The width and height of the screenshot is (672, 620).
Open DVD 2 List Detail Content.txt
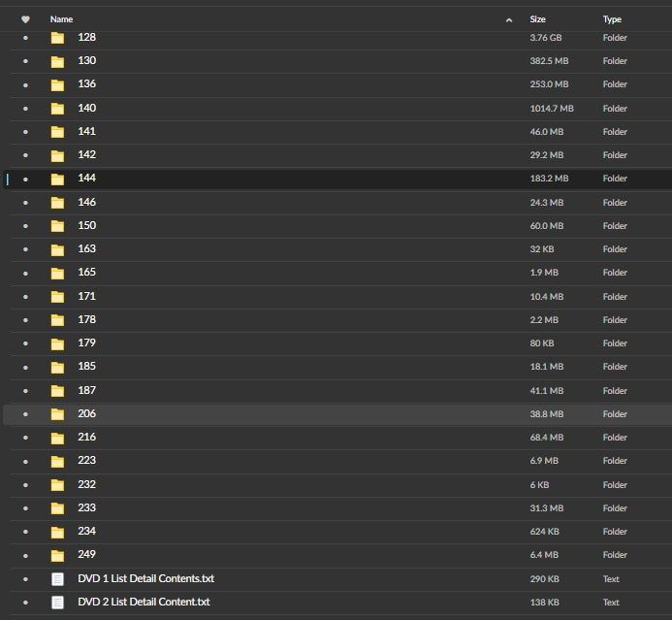pos(144,602)
